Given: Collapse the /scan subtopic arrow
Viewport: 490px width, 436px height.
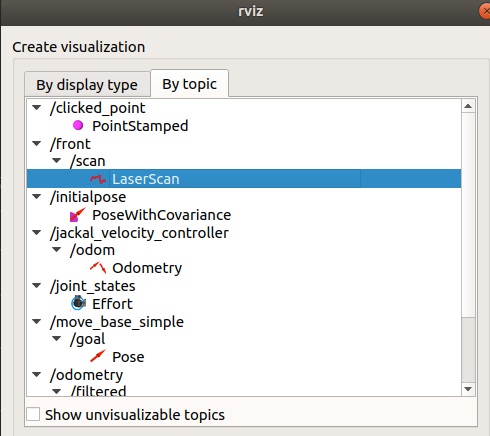Looking at the screenshot, I should [x=57, y=161].
